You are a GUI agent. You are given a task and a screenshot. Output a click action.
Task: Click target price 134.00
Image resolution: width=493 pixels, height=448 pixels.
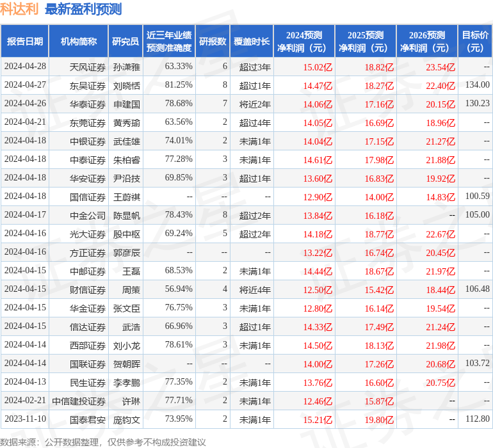[477, 85]
